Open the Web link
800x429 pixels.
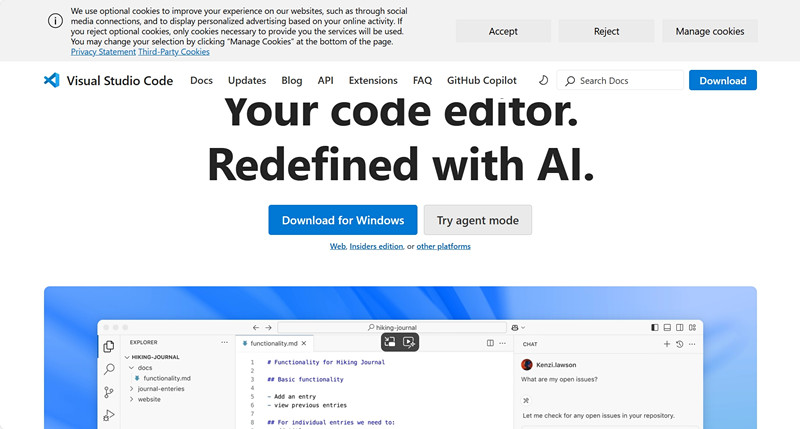click(x=337, y=246)
